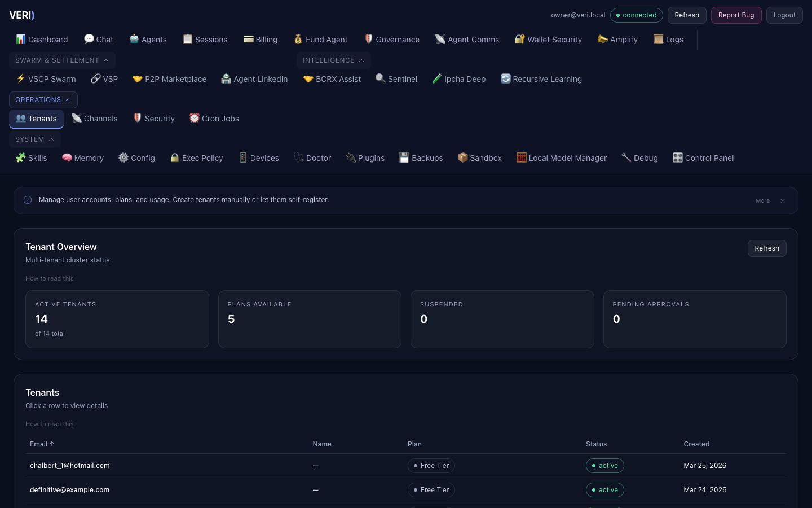Expand the 'How to read this' link
Viewport: 812px width, 508px height.
(x=49, y=278)
